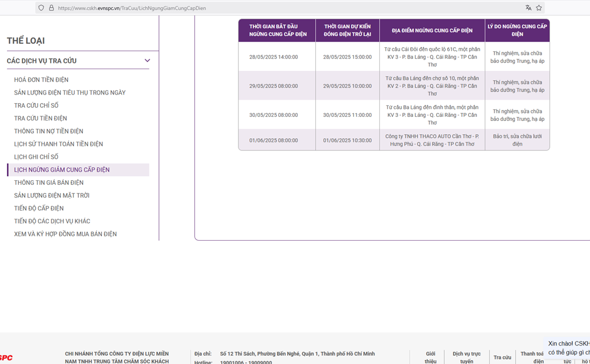Image resolution: width=590 pixels, height=364 pixels.
Task: Click LÝ DO NGỪNG CUNG CẤP ĐIỆN header
Action: click(x=517, y=31)
